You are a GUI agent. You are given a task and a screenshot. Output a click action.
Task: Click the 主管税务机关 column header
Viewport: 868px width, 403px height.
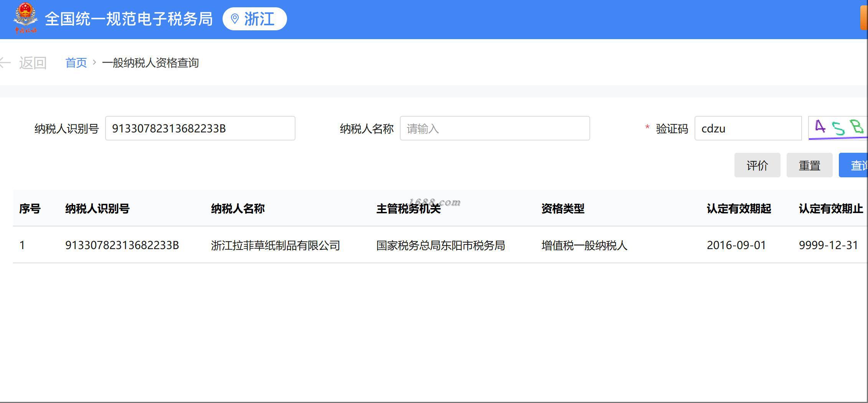(x=408, y=208)
